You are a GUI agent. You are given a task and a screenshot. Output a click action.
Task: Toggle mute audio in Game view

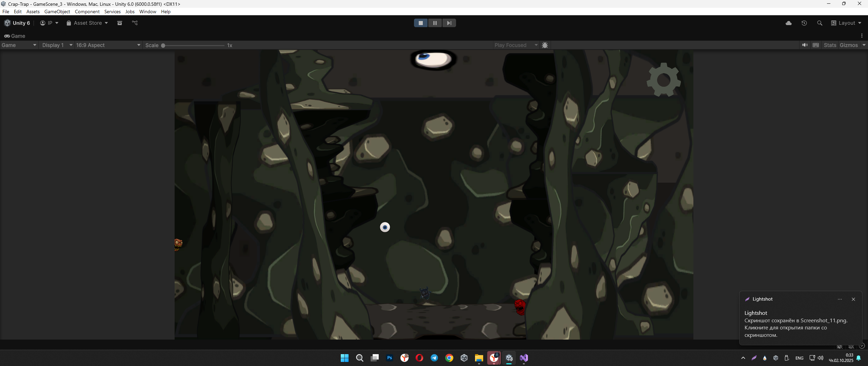pyautogui.click(x=805, y=45)
